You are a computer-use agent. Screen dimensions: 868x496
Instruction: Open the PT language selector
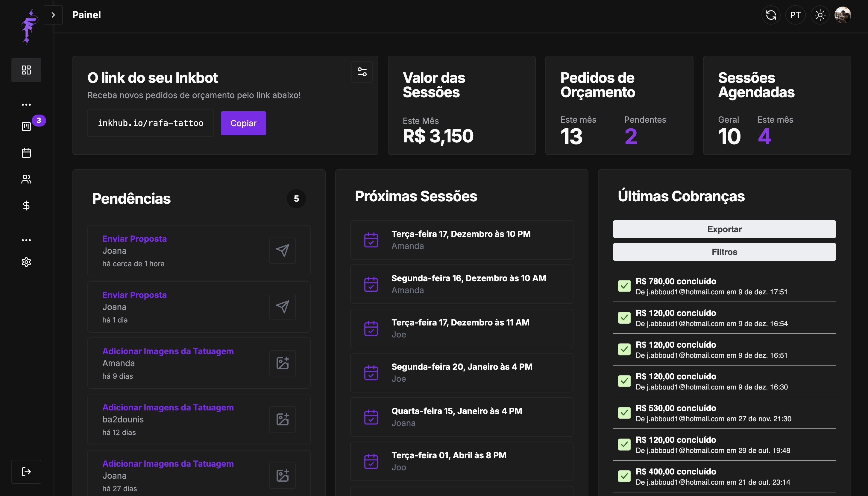pos(795,15)
